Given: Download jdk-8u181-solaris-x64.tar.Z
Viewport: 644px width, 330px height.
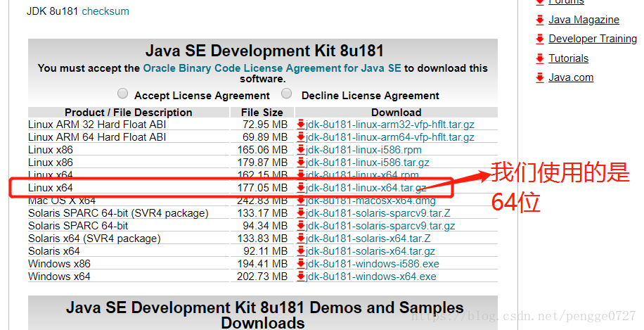Looking at the screenshot, I should pyautogui.click(x=368, y=239).
